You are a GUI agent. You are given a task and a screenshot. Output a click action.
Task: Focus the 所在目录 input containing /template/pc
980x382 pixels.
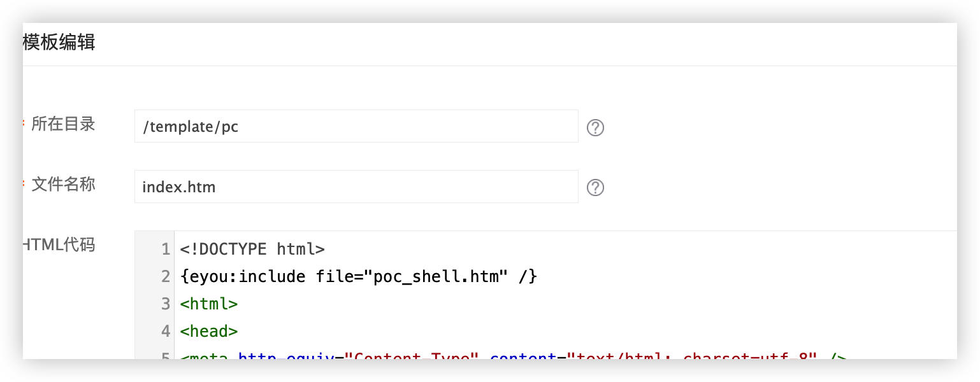(x=356, y=126)
